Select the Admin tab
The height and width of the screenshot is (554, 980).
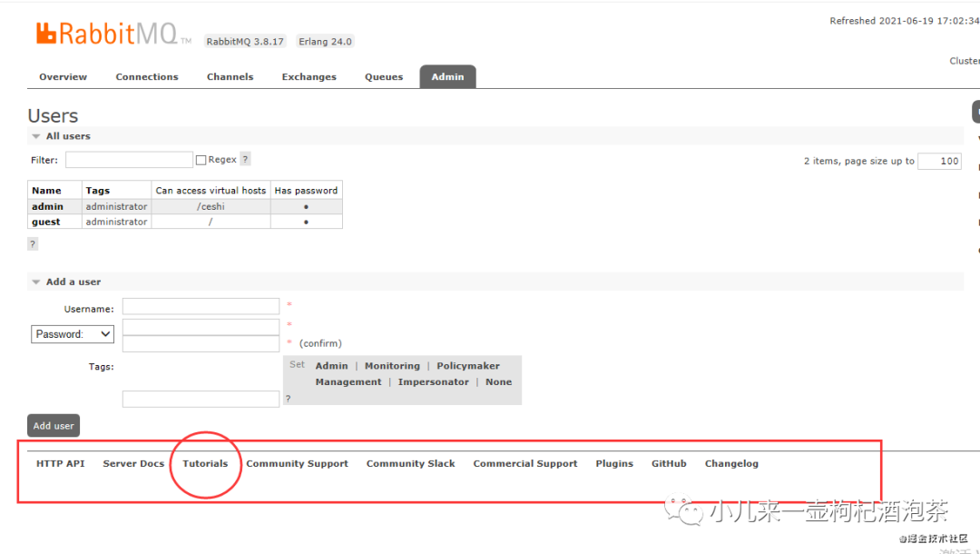coord(447,77)
